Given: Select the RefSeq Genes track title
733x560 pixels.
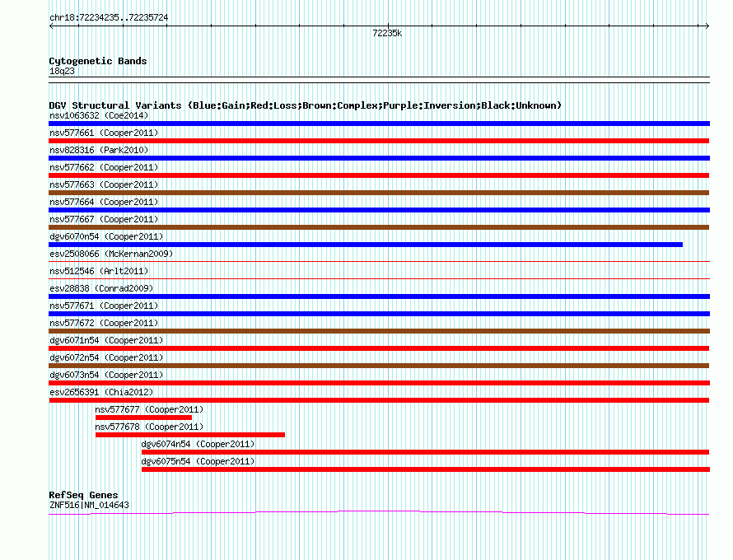Looking at the screenshot, I should (83, 495).
